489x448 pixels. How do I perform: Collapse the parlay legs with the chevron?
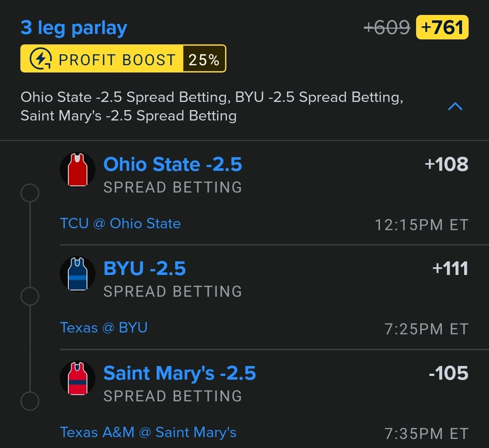pos(455,106)
